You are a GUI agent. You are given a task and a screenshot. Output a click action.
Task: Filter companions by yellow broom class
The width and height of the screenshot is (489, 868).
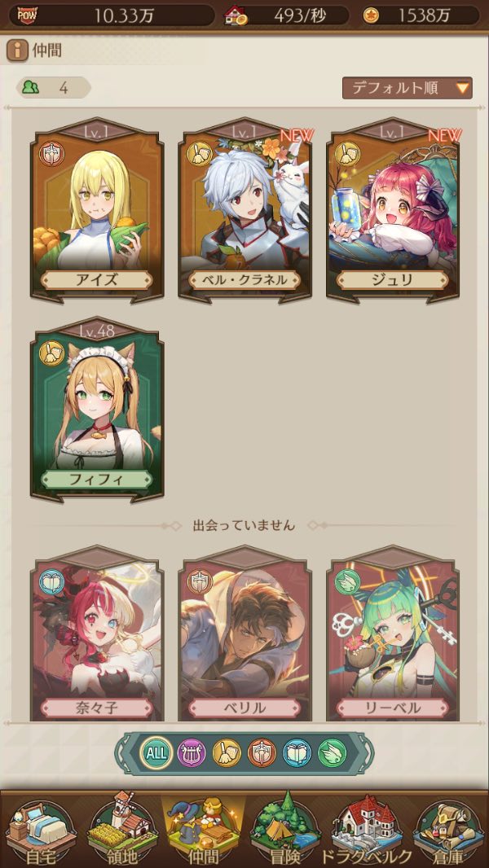[227, 753]
